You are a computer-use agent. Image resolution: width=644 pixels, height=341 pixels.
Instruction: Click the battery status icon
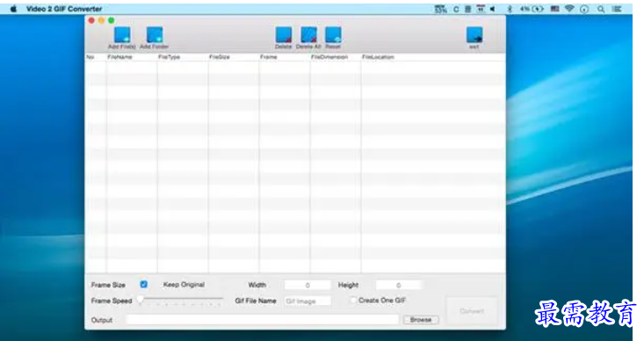pyautogui.click(x=538, y=9)
